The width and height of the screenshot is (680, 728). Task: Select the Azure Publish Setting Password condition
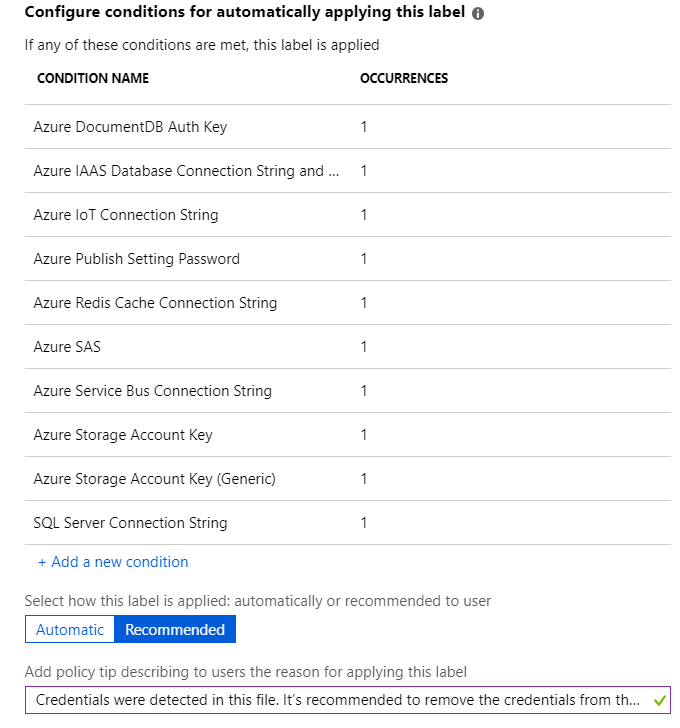point(137,259)
